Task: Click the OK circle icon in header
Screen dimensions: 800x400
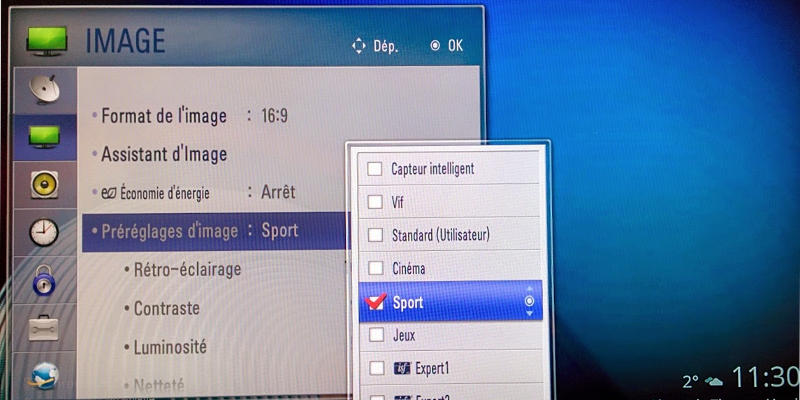Action: (x=435, y=46)
